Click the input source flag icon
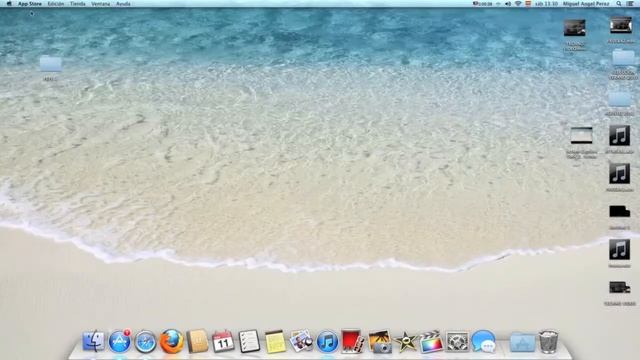Image resolution: width=640 pixels, height=360 pixels. 528,4
